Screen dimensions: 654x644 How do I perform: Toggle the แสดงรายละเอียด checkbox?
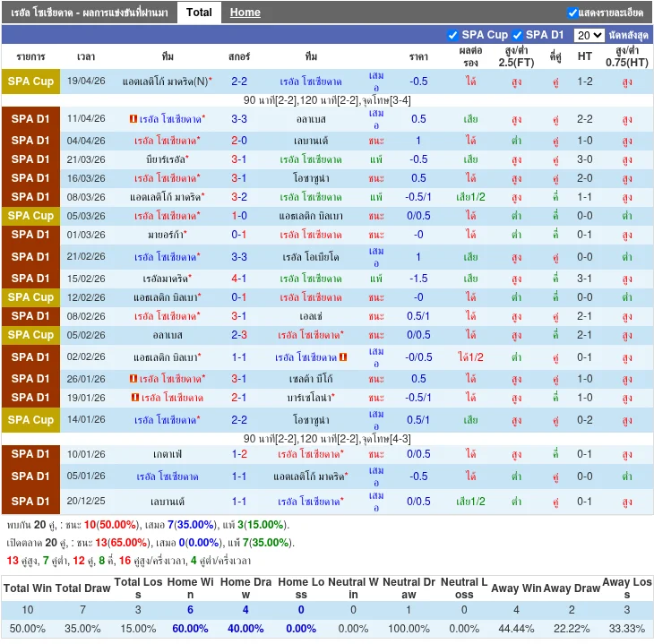coord(572,13)
